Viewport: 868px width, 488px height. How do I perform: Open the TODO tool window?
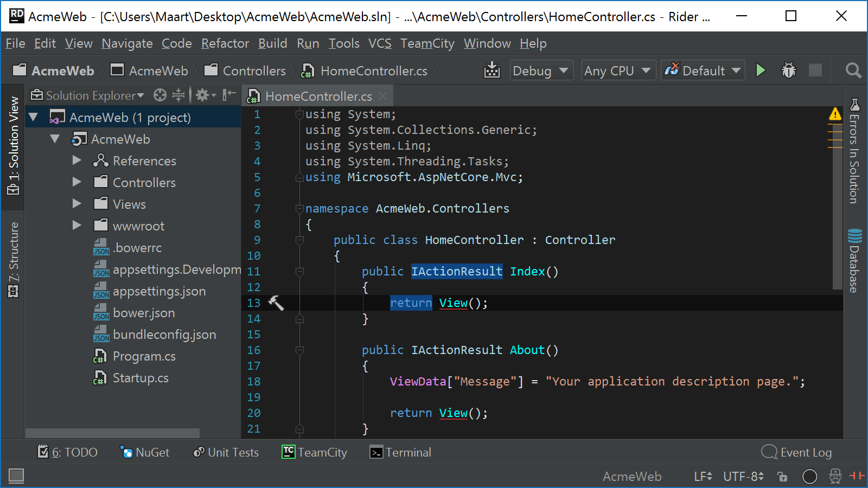pyautogui.click(x=67, y=452)
